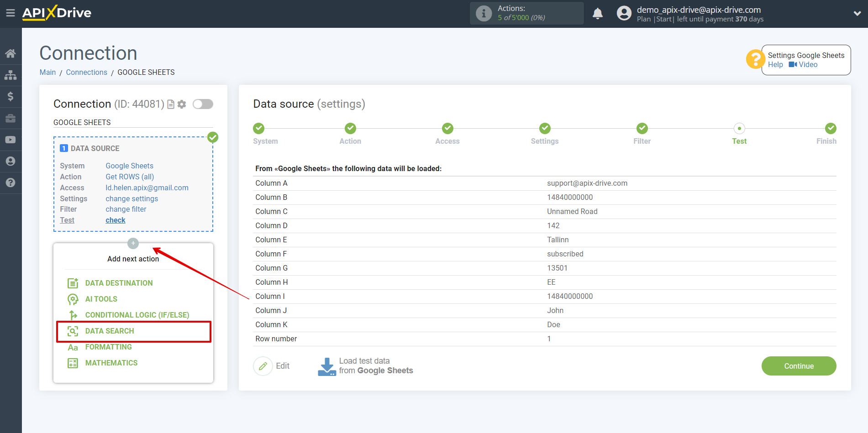
Task: Open the briefcase sidebar icon
Action: point(11,118)
